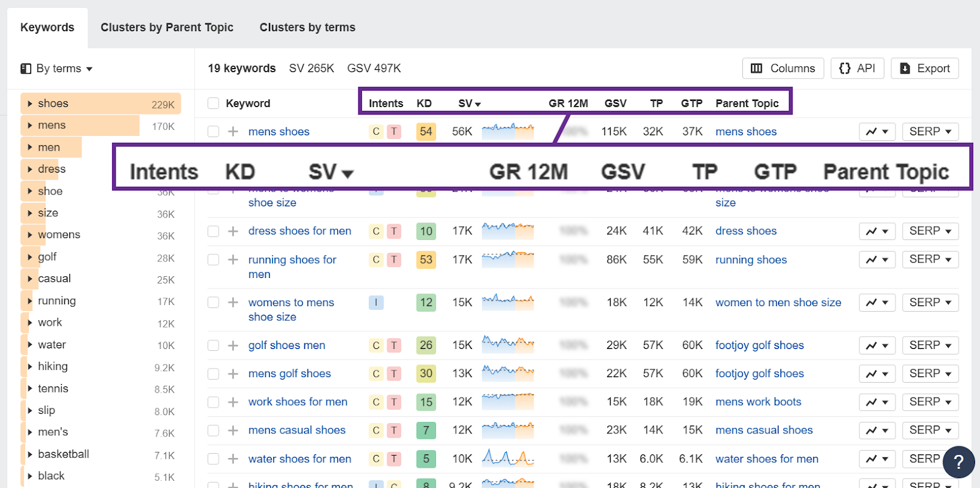Add 'dress shoes for men' with plus icon
The image size is (980, 488).
point(233,231)
